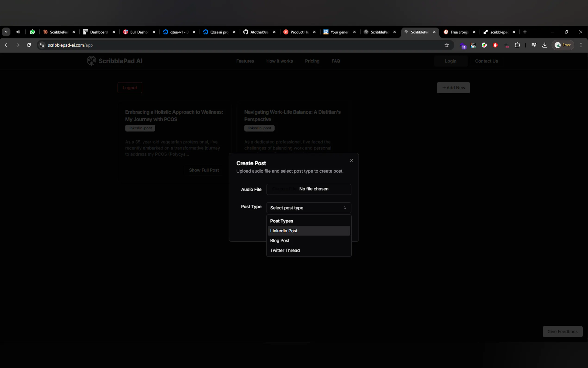Open the Chrome three-dot menu
Viewport: 588px width, 368px height.
click(581, 45)
